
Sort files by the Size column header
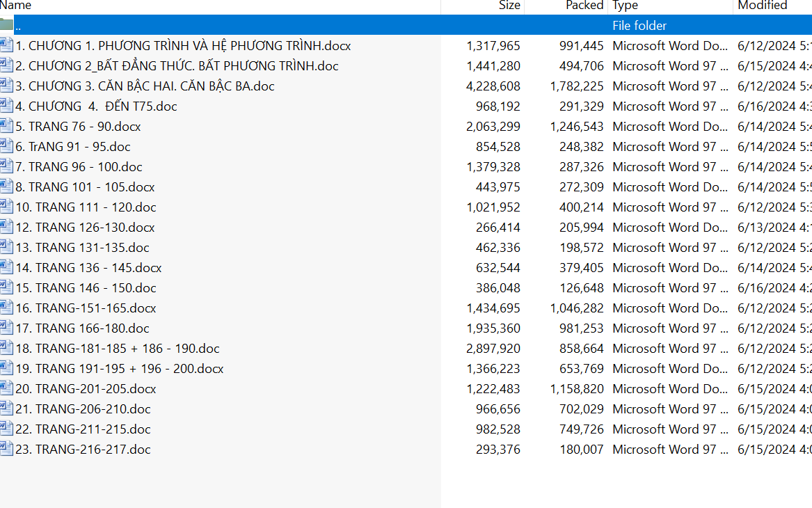509,6
